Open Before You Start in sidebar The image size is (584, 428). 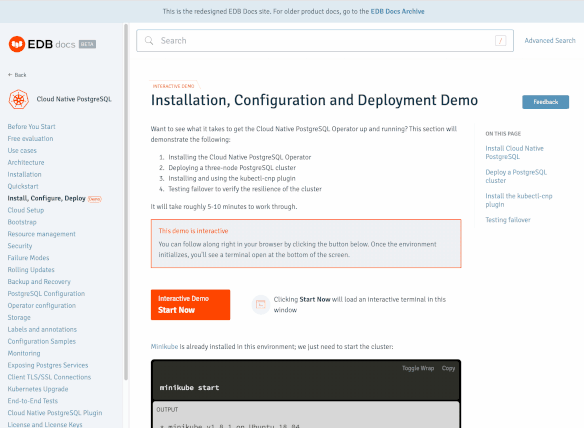[31, 127]
